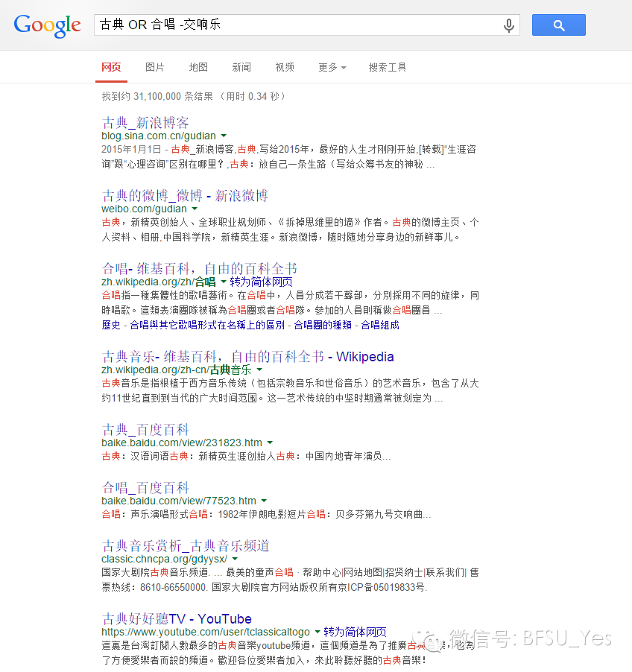Click the microphone voice search icon
Image resolution: width=632 pixels, height=672 pixels.
(x=508, y=25)
